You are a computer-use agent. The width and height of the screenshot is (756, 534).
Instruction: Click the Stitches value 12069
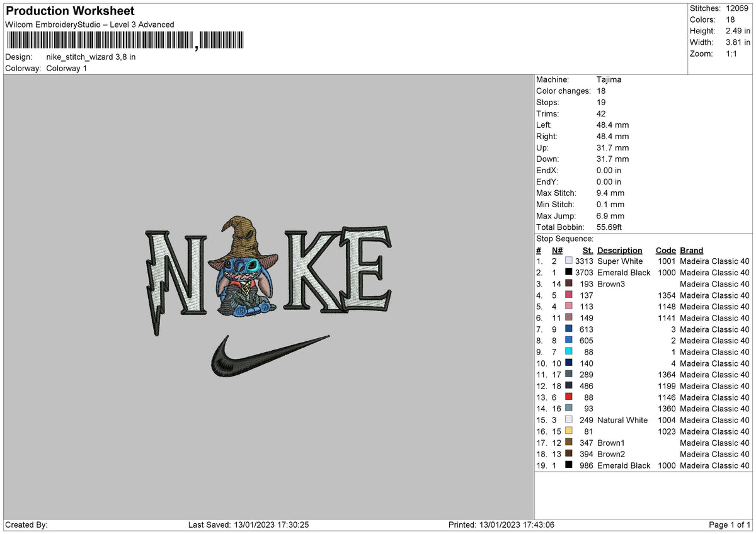738,8
